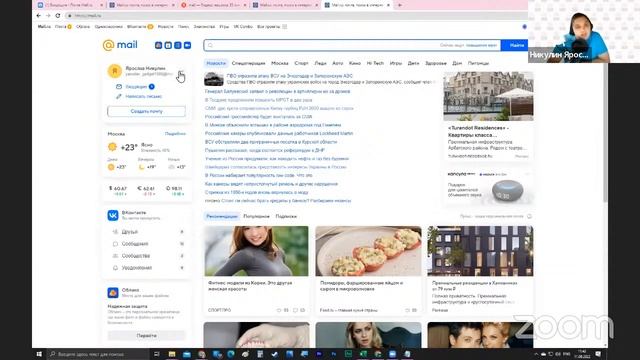Select the Подписки feed tab
This screenshot has height=360, width=640.
[x=286, y=216]
